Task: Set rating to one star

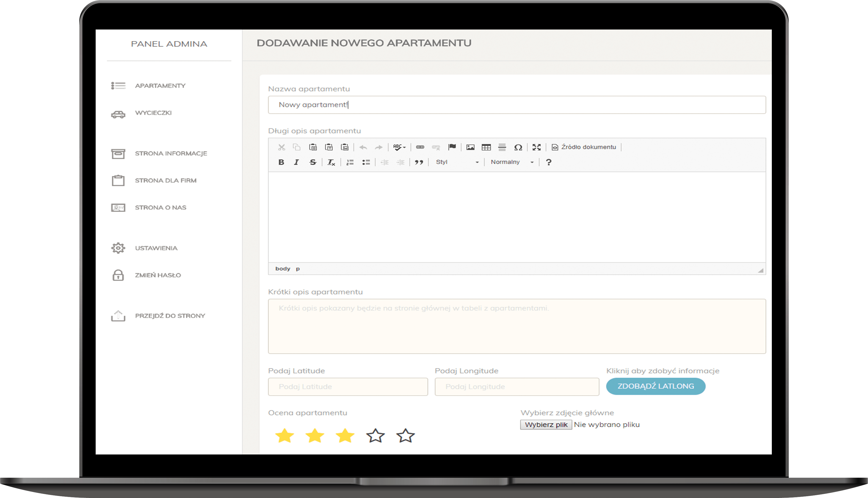Action: pyautogui.click(x=285, y=436)
